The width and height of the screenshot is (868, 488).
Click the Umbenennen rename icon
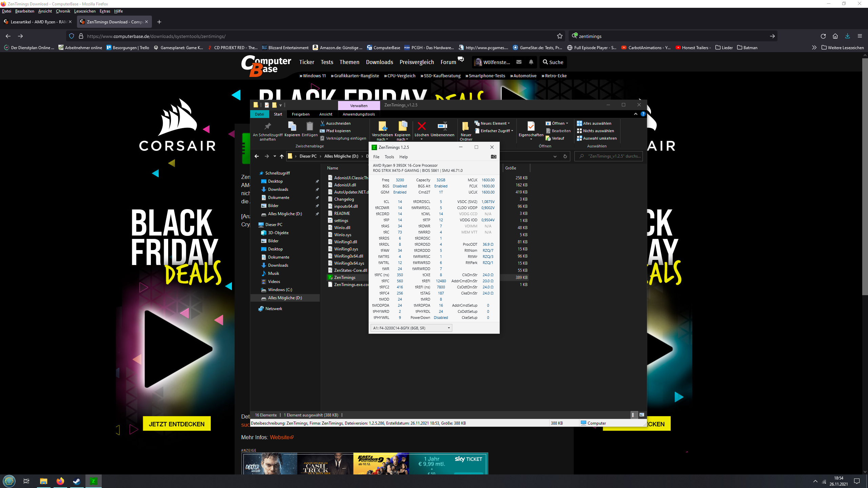pos(442,126)
